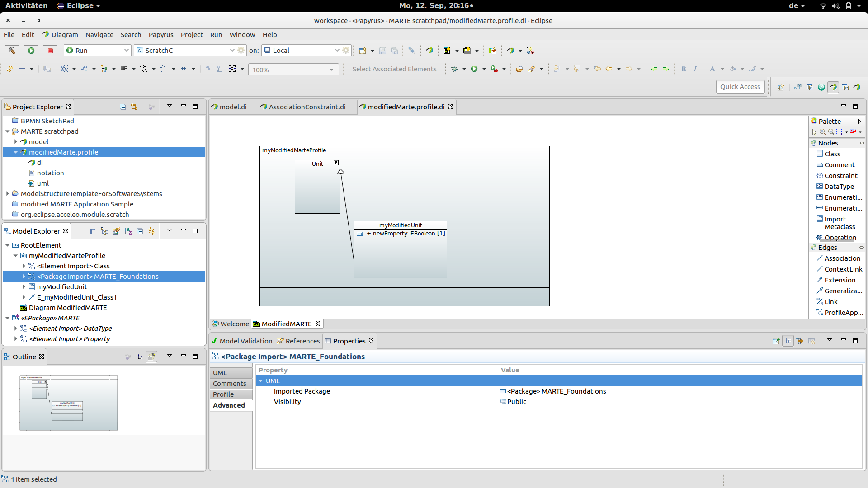Click the Arrange All icon in toolbar

pyautogui.click(x=84, y=69)
